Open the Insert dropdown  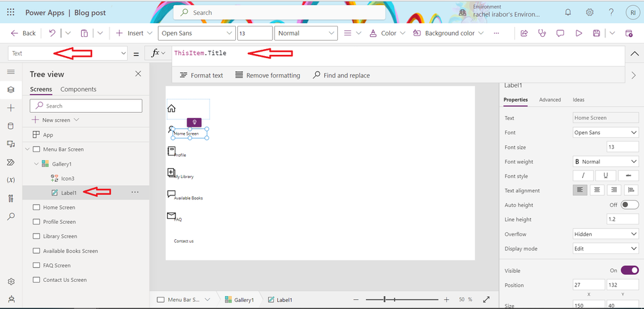(x=134, y=34)
